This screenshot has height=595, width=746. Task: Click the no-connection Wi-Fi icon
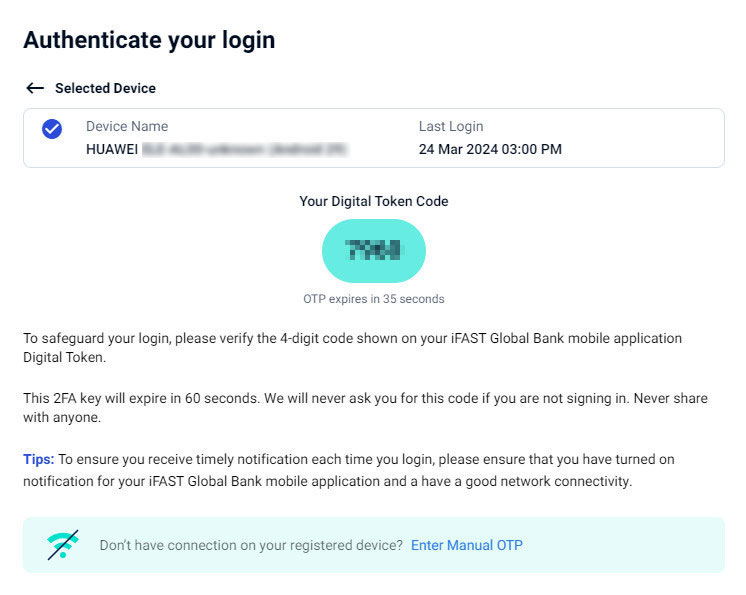click(63, 545)
